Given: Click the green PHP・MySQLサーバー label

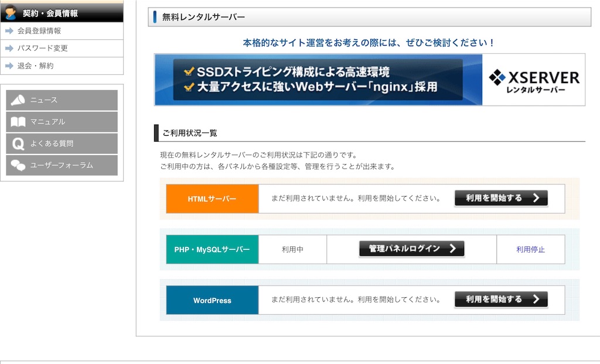Looking at the screenshot, I should [x=212, y=249].
